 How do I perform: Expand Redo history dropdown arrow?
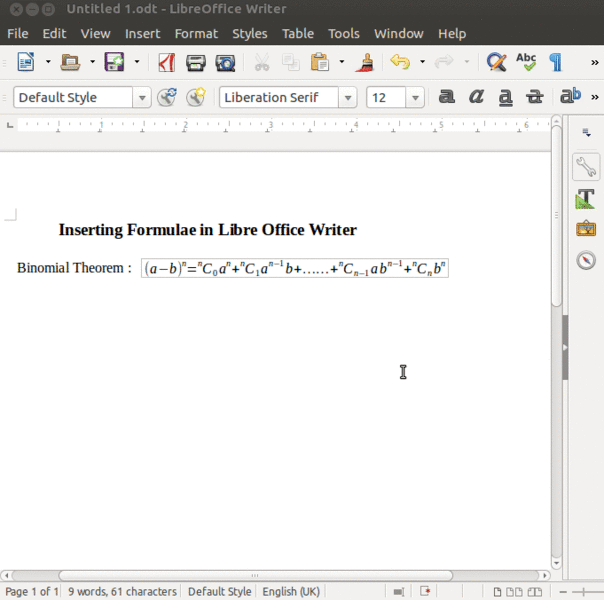(466, 62)
